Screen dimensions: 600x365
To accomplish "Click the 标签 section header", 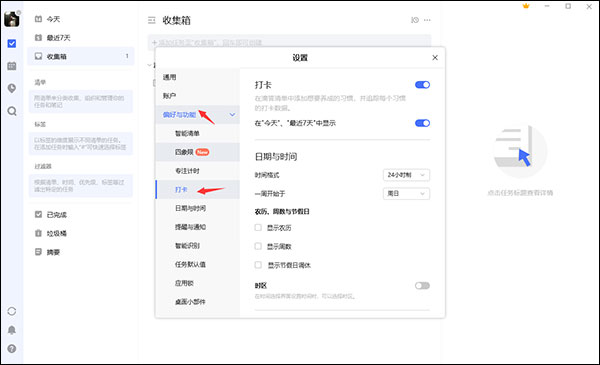I will (40, 124).
